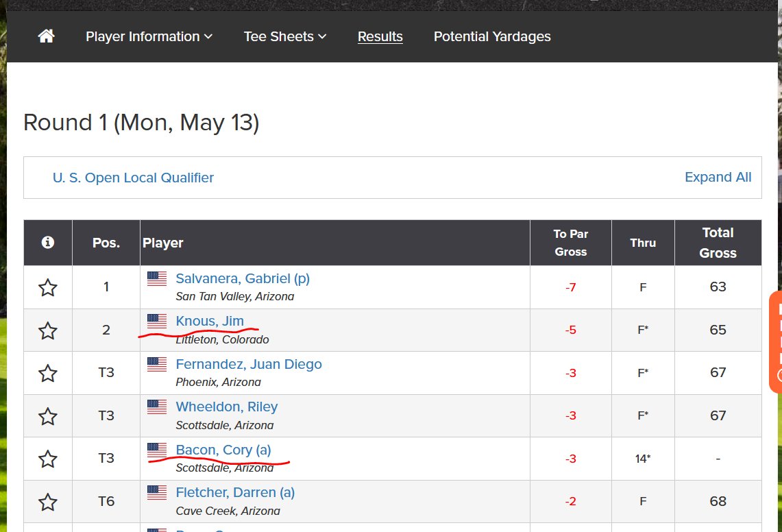Screen dimensions: 782x532
Task: Open Wheeldon, Riley's player profile link
Action: point(227,407)
